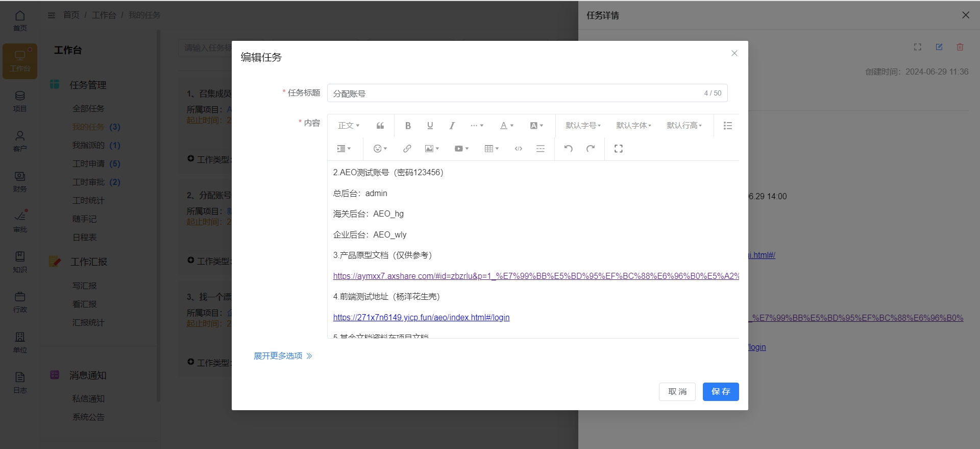The image size is (980, 449).
Task: Toggle editor fullscreen mode
Action: 619,149
